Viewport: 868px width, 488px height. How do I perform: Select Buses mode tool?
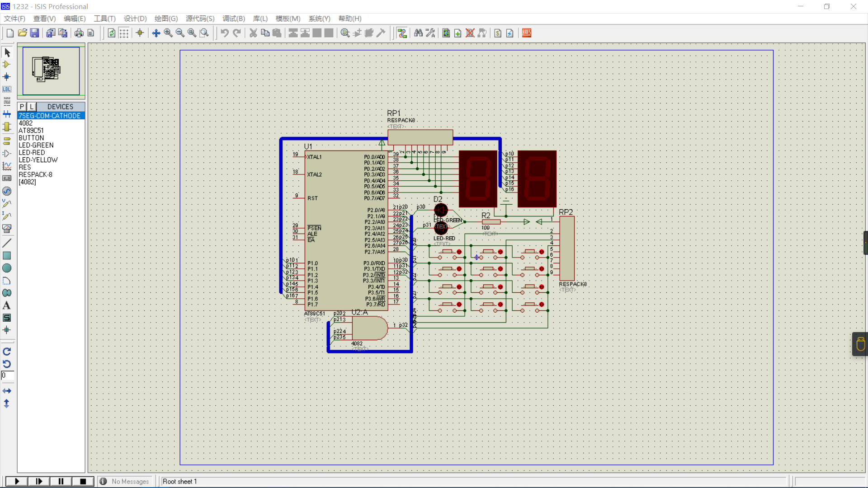point(7,114)
